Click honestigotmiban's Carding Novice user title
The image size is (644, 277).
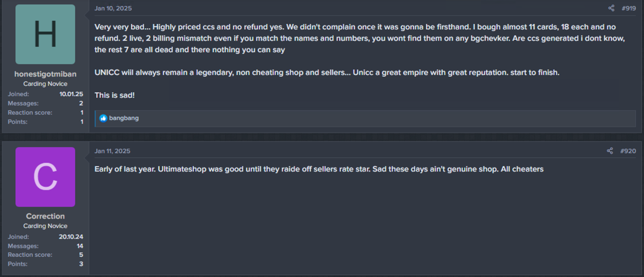tap(45, 83)
